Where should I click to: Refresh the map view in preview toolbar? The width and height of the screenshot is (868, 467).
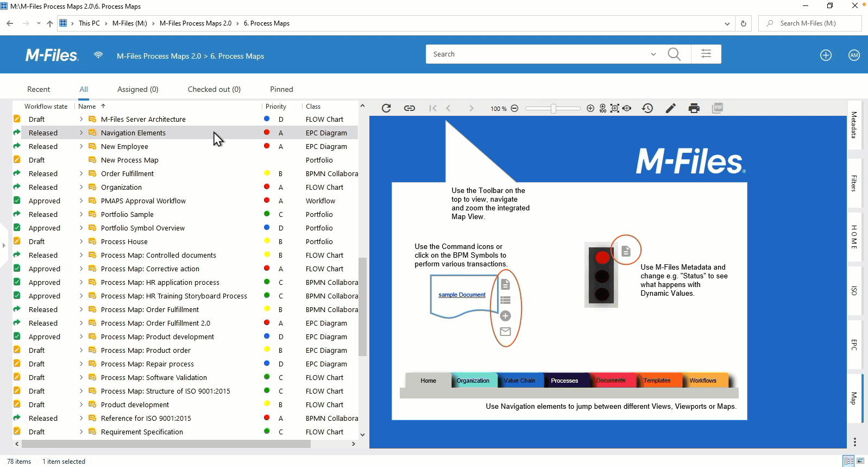[x=386, y=108]
